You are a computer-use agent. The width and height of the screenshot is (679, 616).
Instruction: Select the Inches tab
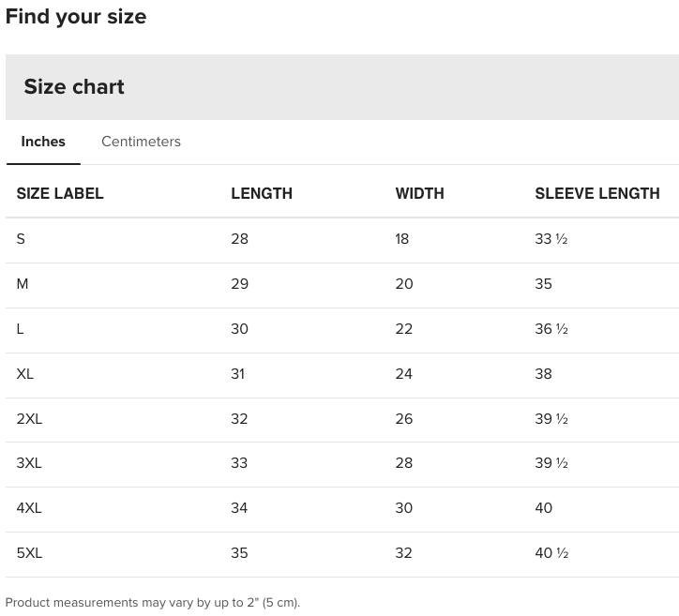tap(43, 142)
